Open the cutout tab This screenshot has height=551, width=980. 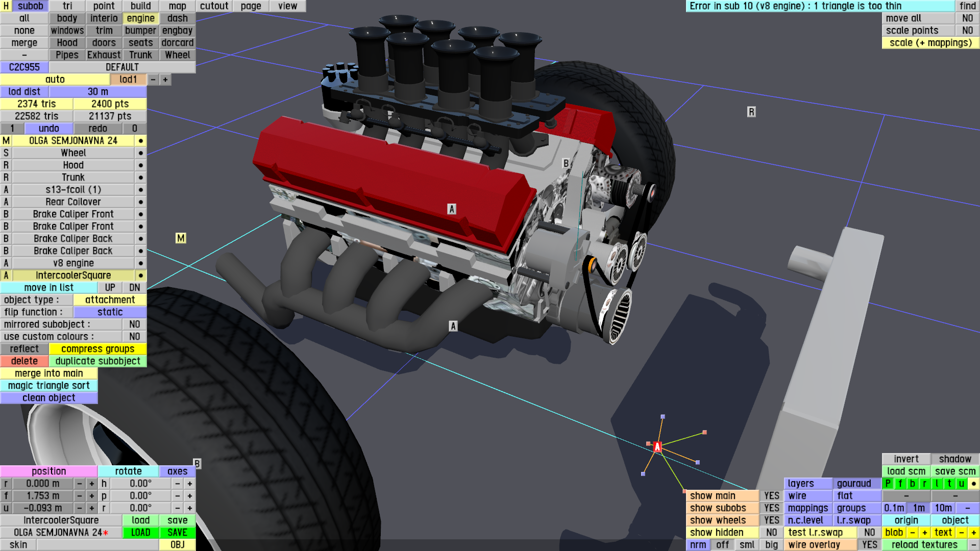click(214, 6)
